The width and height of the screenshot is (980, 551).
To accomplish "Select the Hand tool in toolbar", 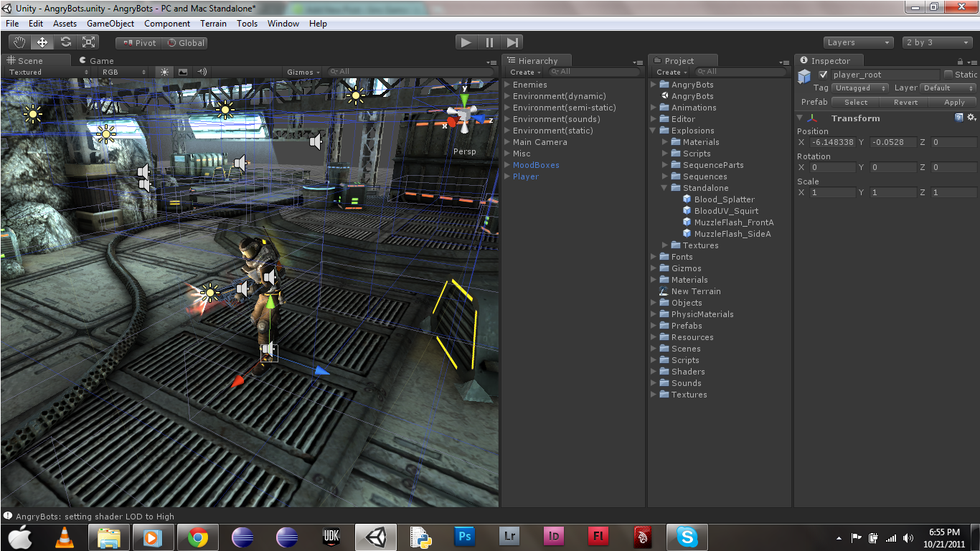I will [x=19, y=42].
